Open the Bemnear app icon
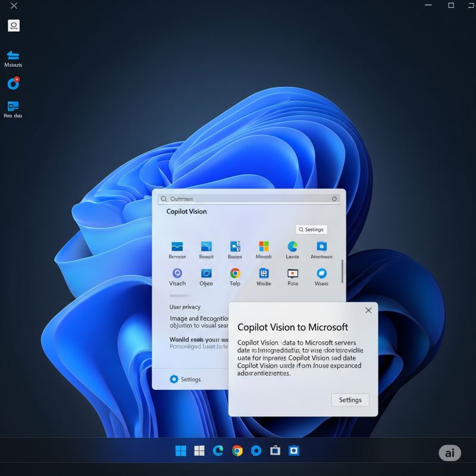Screen dimensions: 476x476 click(x=177, y=246)
